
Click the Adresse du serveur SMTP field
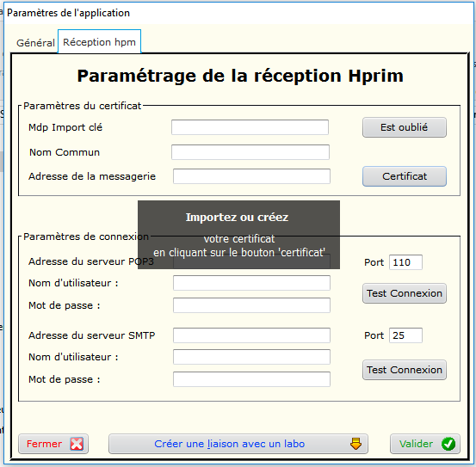click(x=251, y=335)
